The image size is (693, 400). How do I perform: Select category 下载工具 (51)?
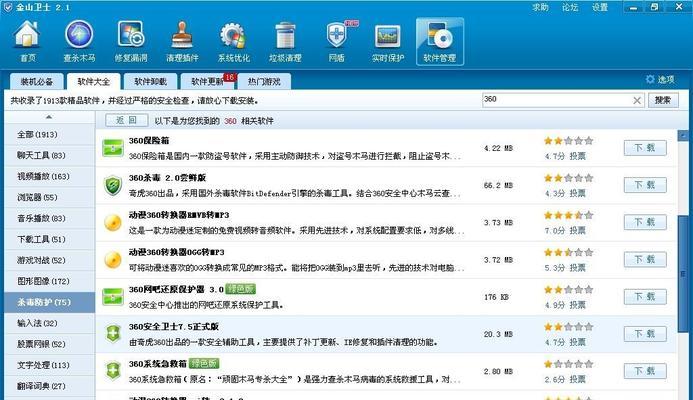pos(50,239)
